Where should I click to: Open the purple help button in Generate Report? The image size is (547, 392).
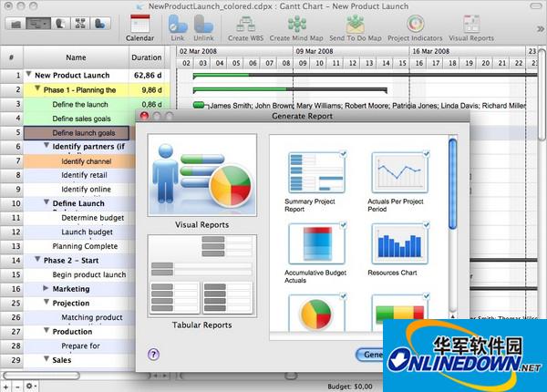pyautogui.click(x=153, y=355)
